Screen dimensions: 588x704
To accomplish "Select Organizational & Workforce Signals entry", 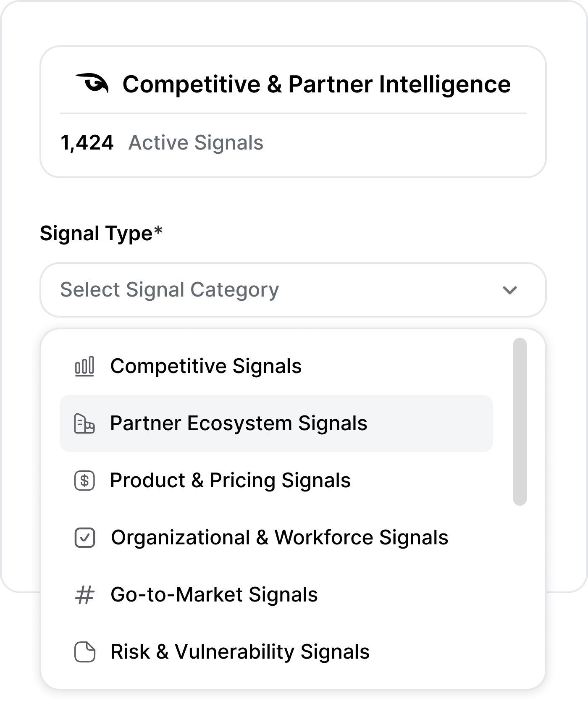I will pos(279,538).
